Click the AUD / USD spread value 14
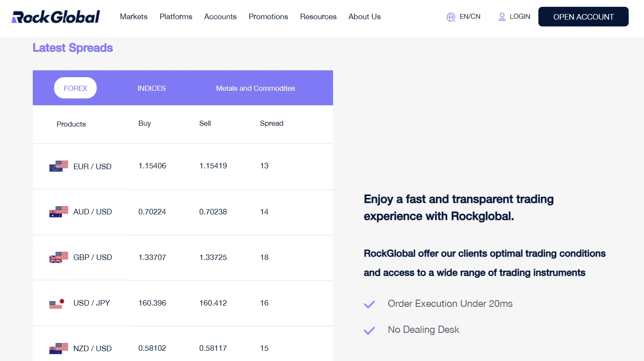This screenshot has width=644, height=361. point(264,212)
